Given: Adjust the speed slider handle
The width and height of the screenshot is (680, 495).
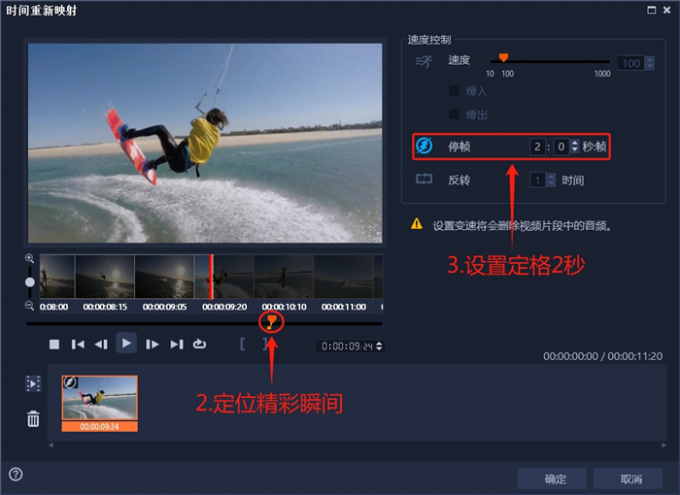Looking at the screenshot, I should (x=503, y=58).
